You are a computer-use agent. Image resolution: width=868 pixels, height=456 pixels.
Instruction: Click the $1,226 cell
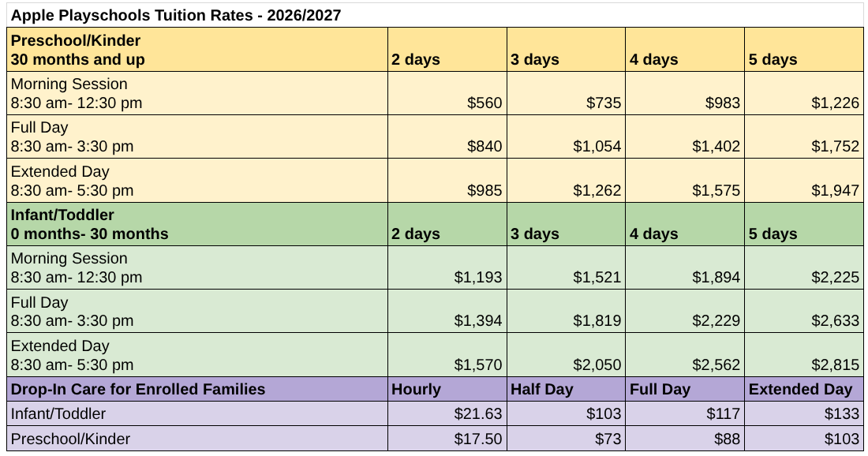(x=804, y=93)
